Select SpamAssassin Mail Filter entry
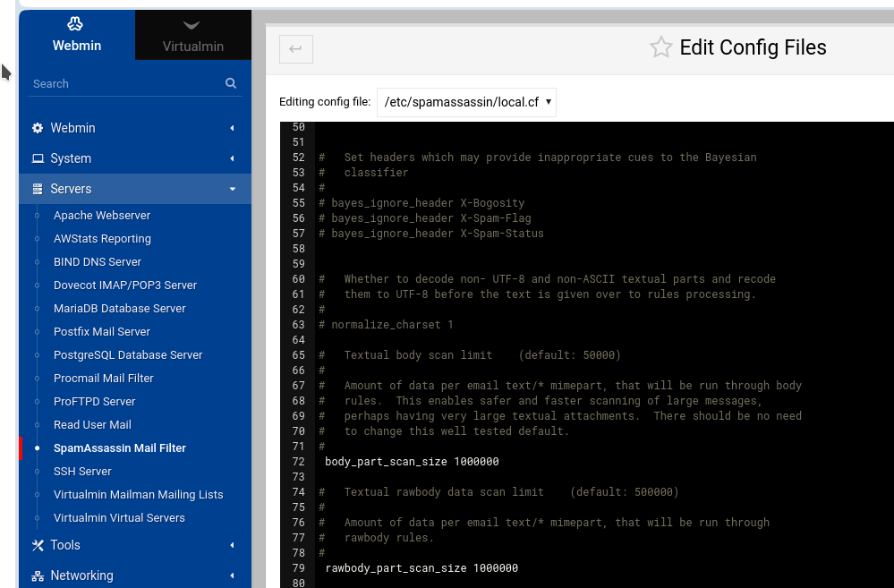 pos(120,448)
